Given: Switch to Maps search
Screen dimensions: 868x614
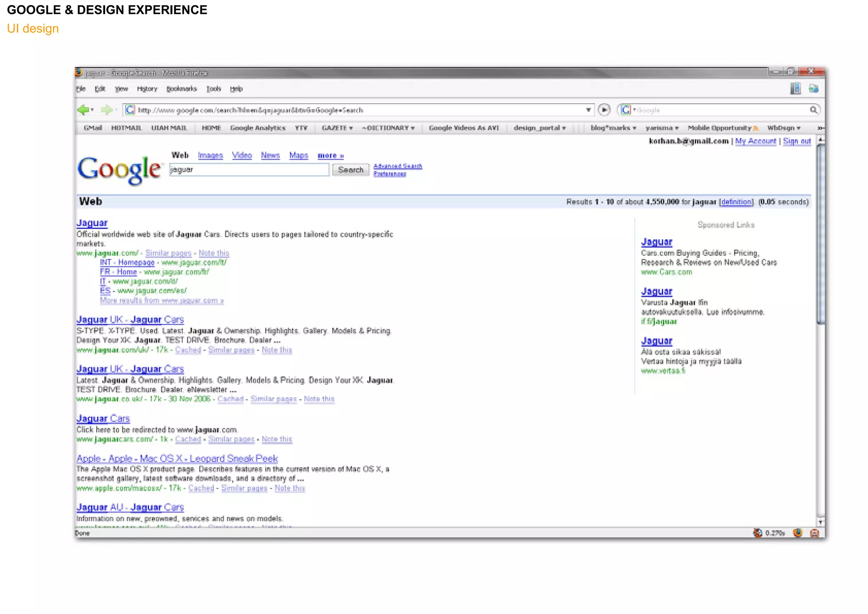Looking at the screenshot, I should pyautogui.click(x=298, y=155).
